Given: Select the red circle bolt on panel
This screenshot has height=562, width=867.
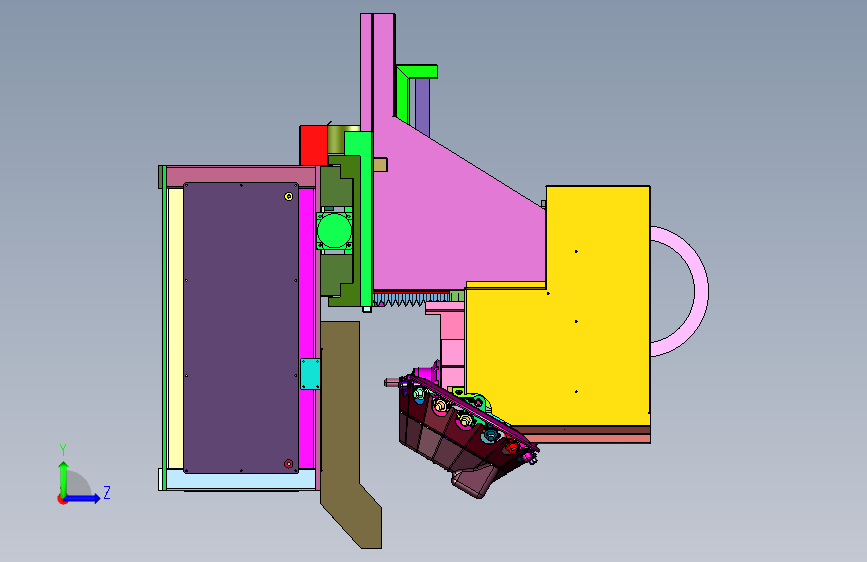Looking at the screenshot, I should pyautogui.click(x=288, y=464).
